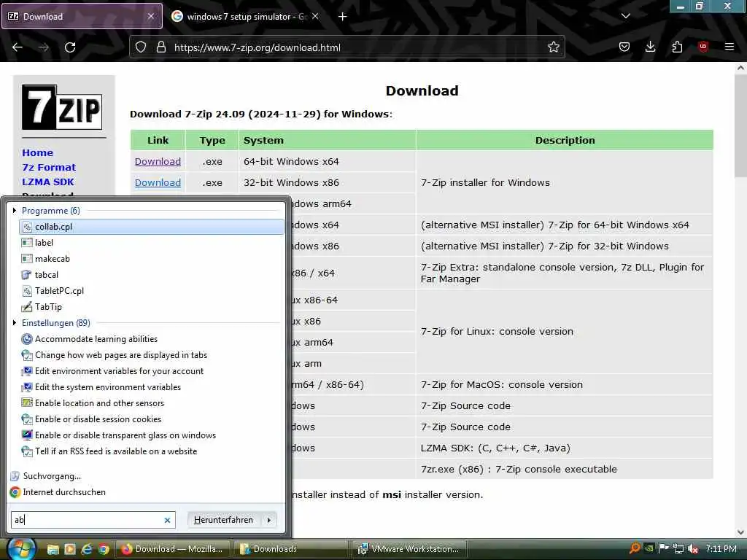
Task: Collapse the Programme (6) group
Action: pyautogui.click(x=15, y=211)
